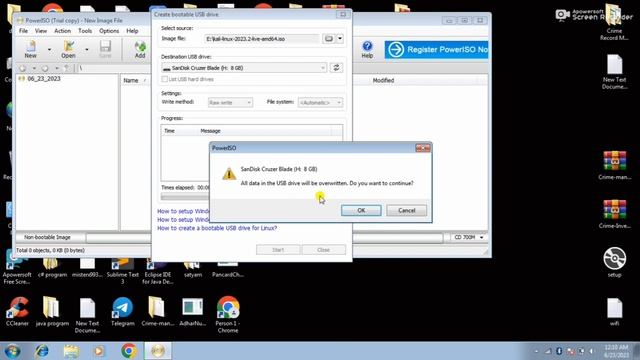Open the Help menu in PowerISO
Viewport: 640px width, 360px height.
(132, 31)
